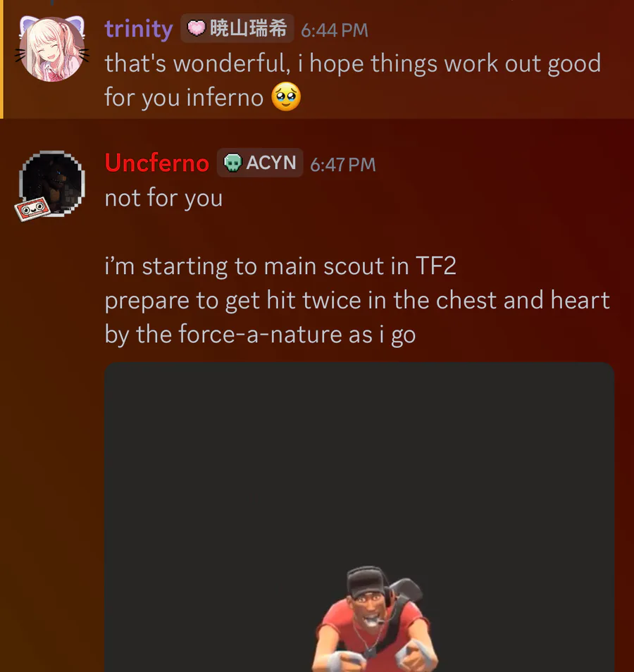Click the cassette tape decoration on Uncferno's avatar
This screenshot has height=672, width=634.
tap(32, 209)
